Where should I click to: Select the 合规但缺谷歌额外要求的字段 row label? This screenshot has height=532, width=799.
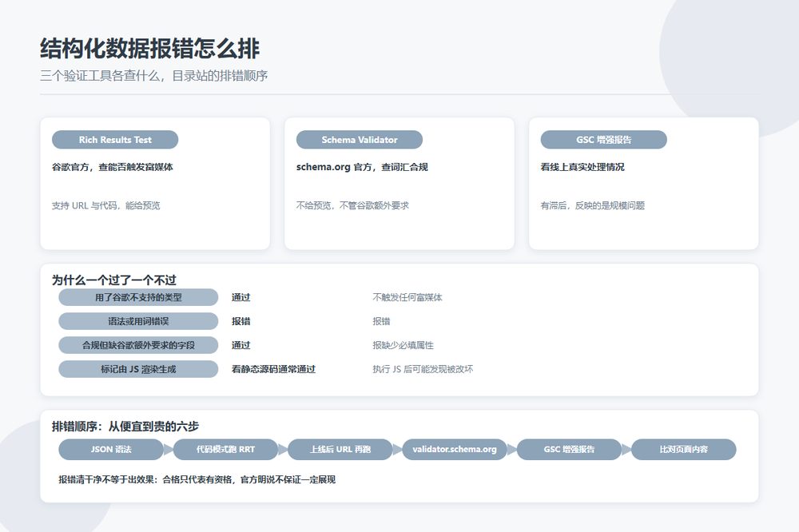(138, 346)
